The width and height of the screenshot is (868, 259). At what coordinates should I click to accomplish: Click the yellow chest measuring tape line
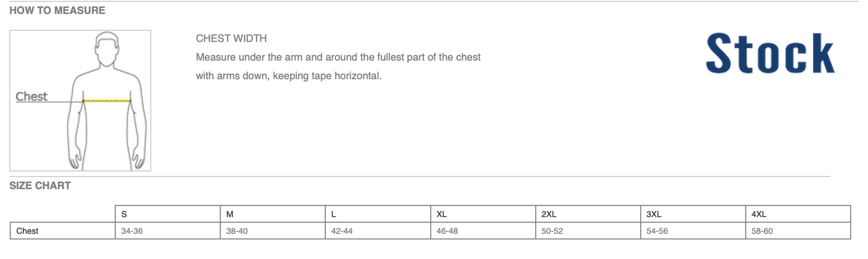[x=107, y=100]
